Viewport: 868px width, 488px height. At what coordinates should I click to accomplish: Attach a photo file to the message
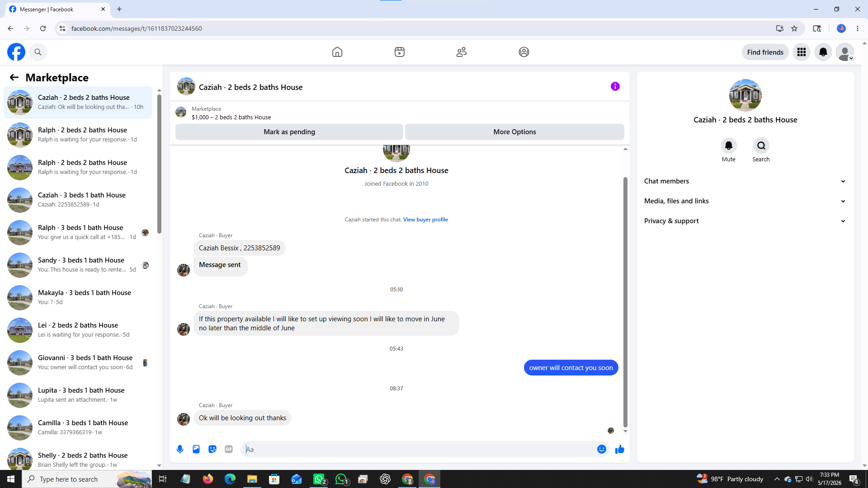click(196, 449)
